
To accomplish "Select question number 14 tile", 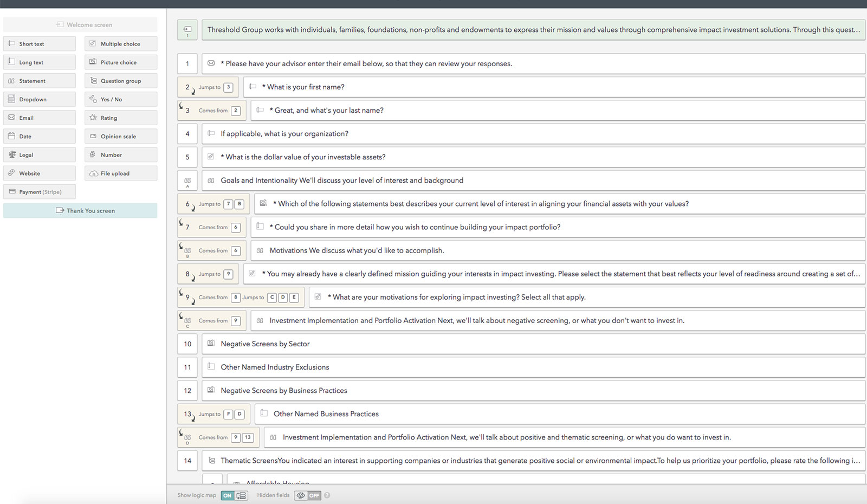I will tap(187, 460).
